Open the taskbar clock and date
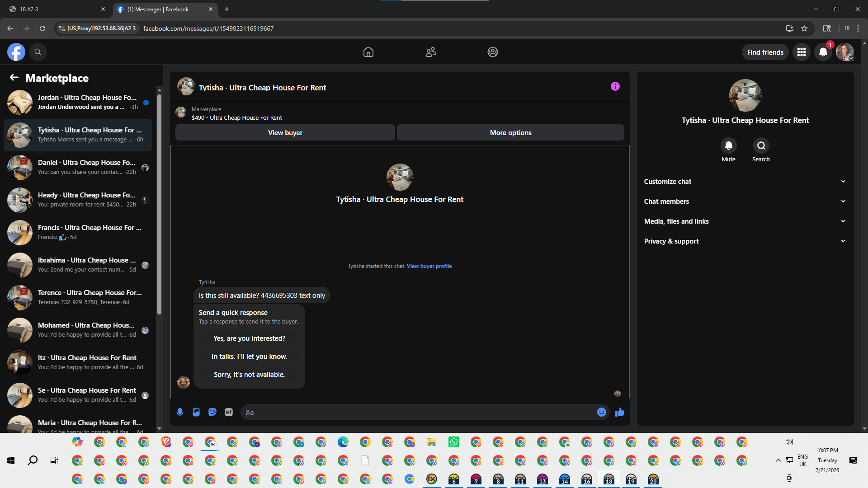The image size is (868, 488). click(827, 460)
